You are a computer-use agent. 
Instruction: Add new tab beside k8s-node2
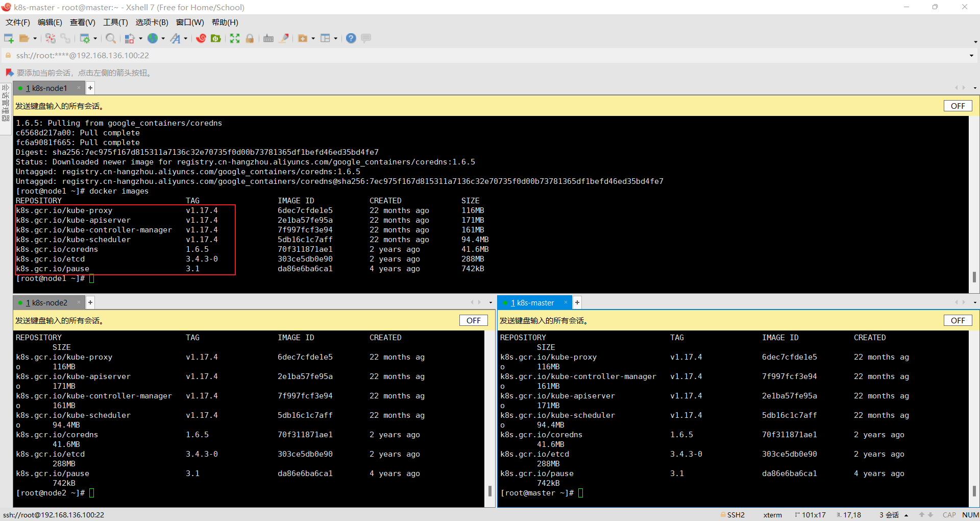point(90,302)
